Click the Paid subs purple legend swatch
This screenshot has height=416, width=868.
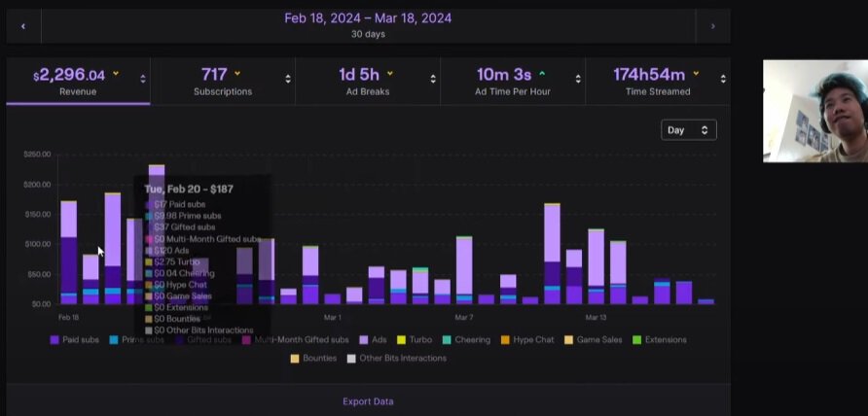point(54,340)
